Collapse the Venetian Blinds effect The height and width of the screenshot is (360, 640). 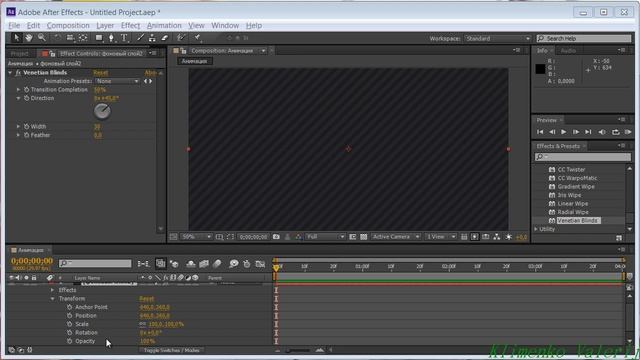point(10,73)
